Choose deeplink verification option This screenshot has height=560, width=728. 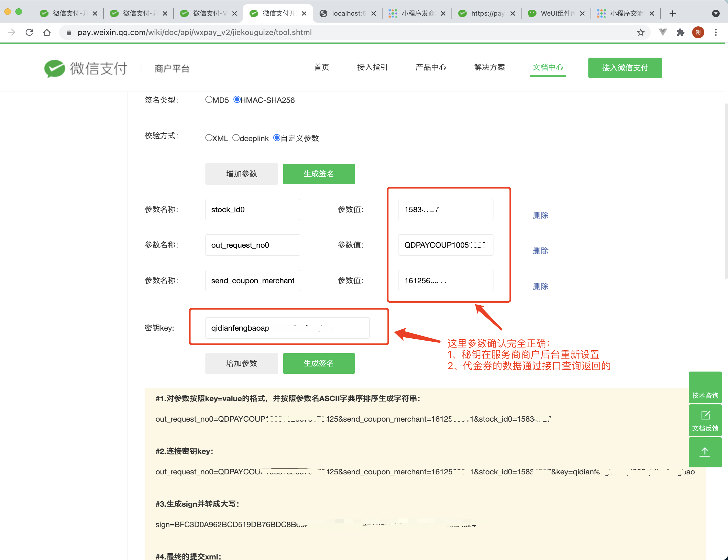click(x=236, y=138)
